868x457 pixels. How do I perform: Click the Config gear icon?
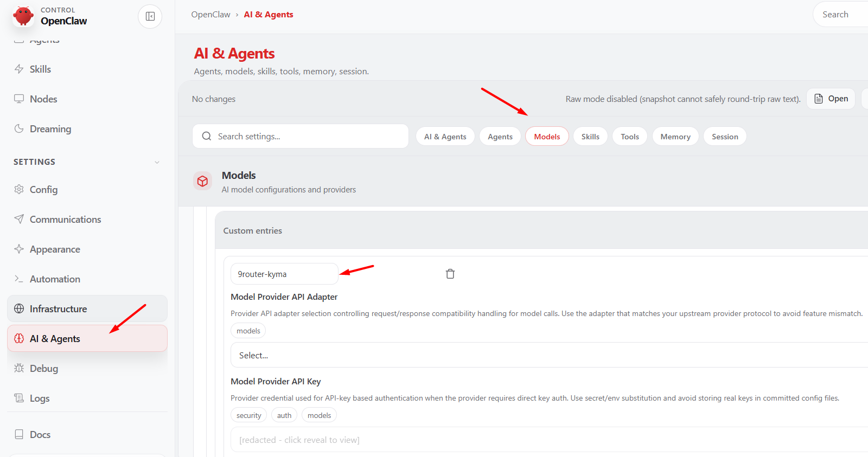click(x=19, y=189)
